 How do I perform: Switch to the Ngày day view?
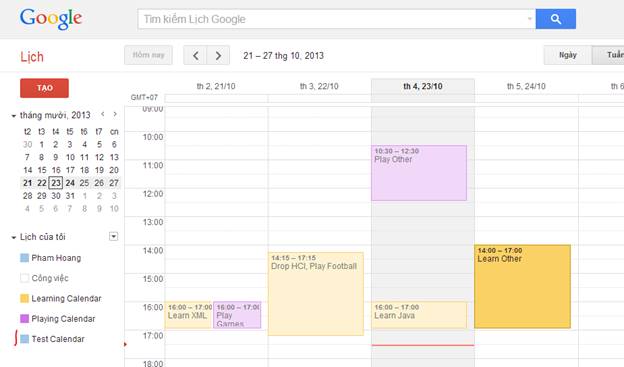pyautogui.click(x=568, y=55)
